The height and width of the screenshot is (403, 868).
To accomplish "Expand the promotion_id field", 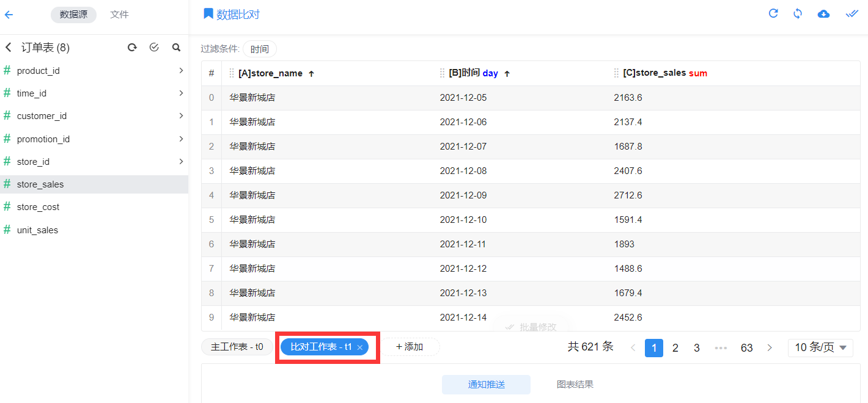I will pos(181,139).
